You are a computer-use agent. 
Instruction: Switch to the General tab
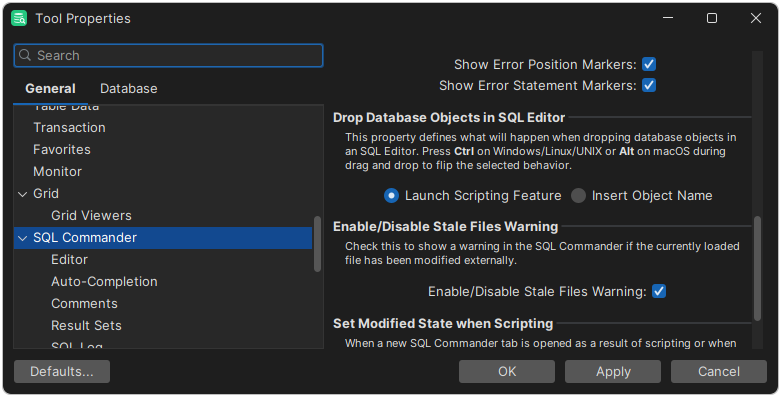coord(50,89)
